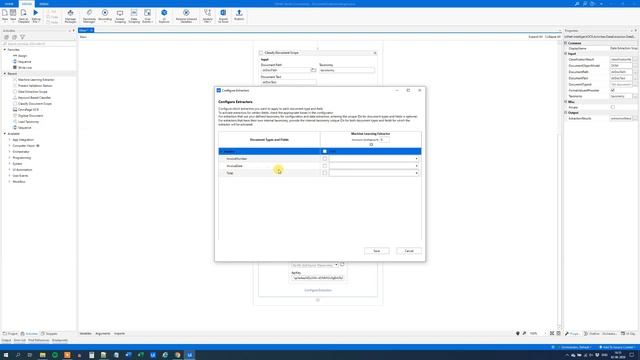Open the Debug ribbon tab
The width and height of the screenshot is (640, 360).
[x=44, y=4]
